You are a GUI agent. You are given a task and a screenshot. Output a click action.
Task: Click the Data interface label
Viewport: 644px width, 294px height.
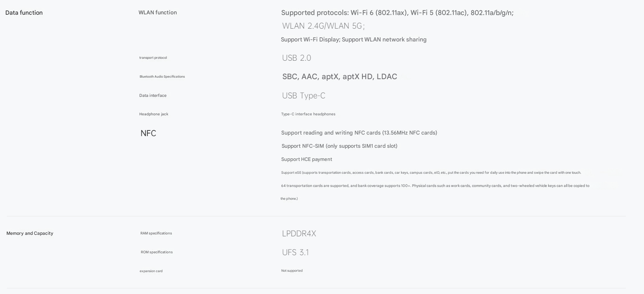click(x=153, y=95)
